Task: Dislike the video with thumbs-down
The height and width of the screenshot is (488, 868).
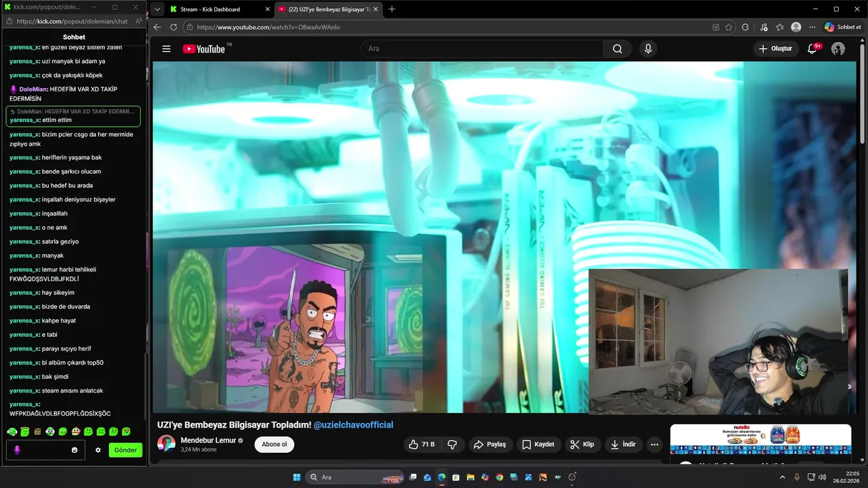Action: 452,445
